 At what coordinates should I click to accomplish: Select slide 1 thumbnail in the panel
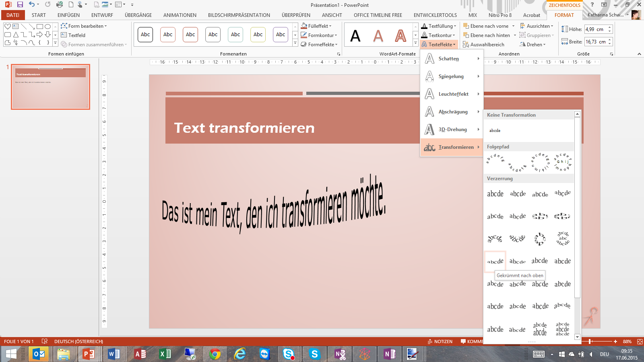point(50,86)
